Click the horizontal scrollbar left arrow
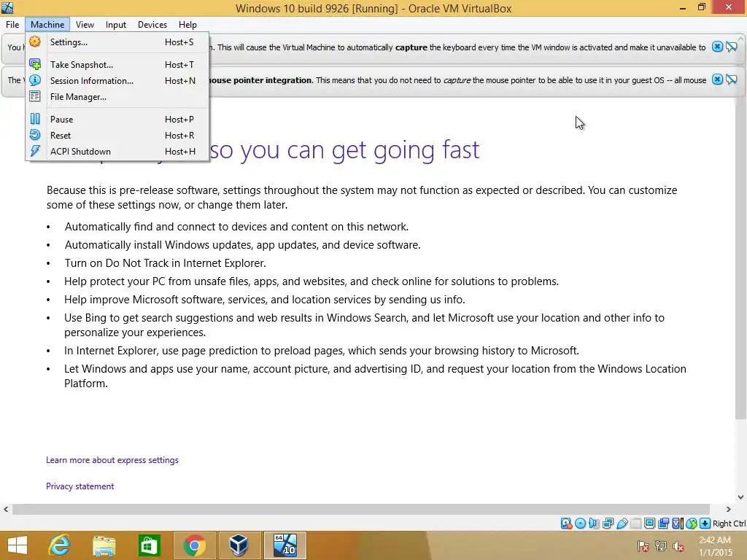Image resolution: width=747 pixels, height=560 pixels. click(6, 509)
